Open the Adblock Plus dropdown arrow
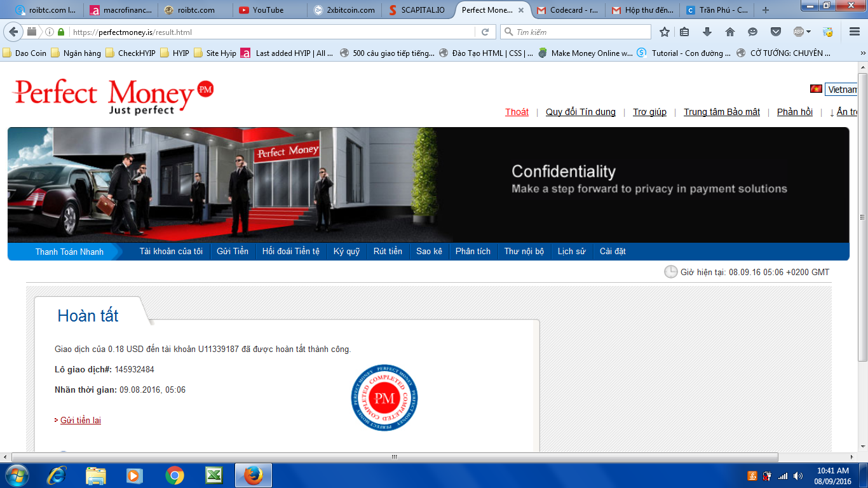The height and width of the screenshot is (488, 868). (x=809, y=32)
